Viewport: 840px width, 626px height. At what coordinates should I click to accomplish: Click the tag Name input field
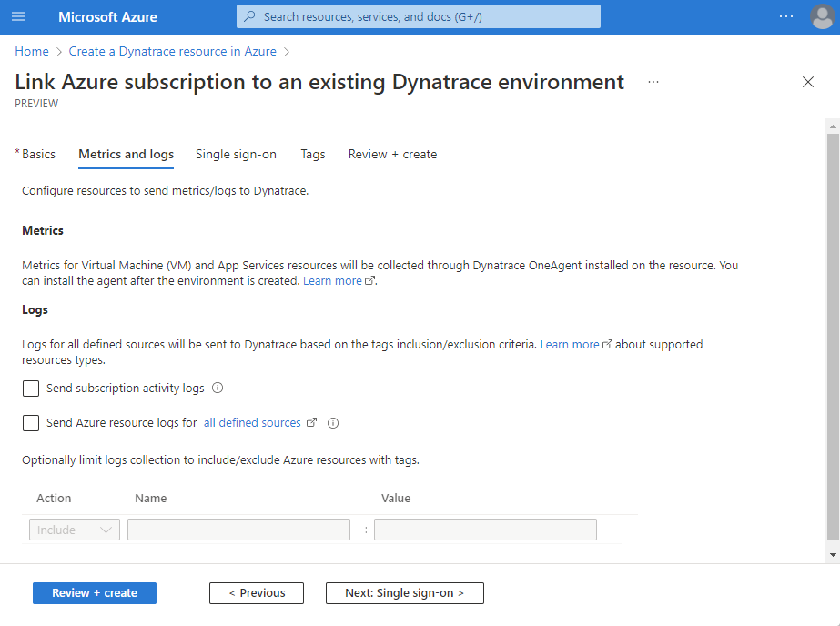tap(239, 530)
